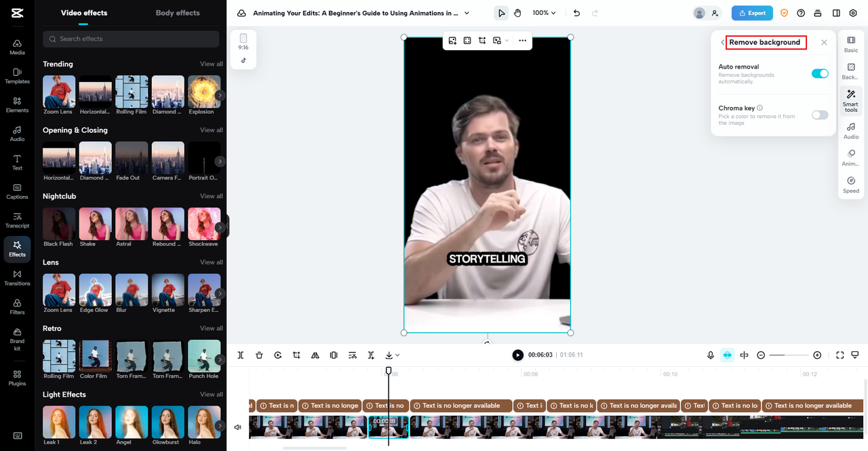This screenshot has height=451, width=868.
Task: Switch to the Body effects tab
Action: click(x=176, y=12)
